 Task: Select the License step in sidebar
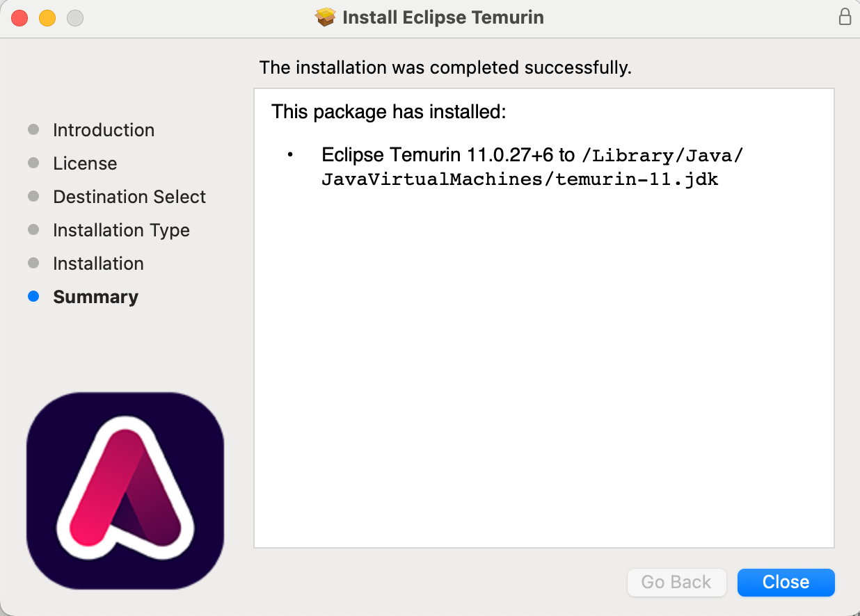coord(85,163)
